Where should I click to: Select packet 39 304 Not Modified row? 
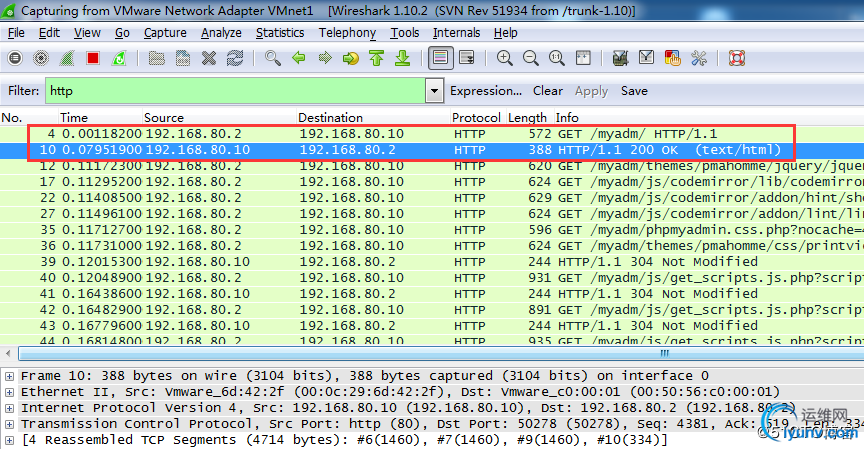432,262
